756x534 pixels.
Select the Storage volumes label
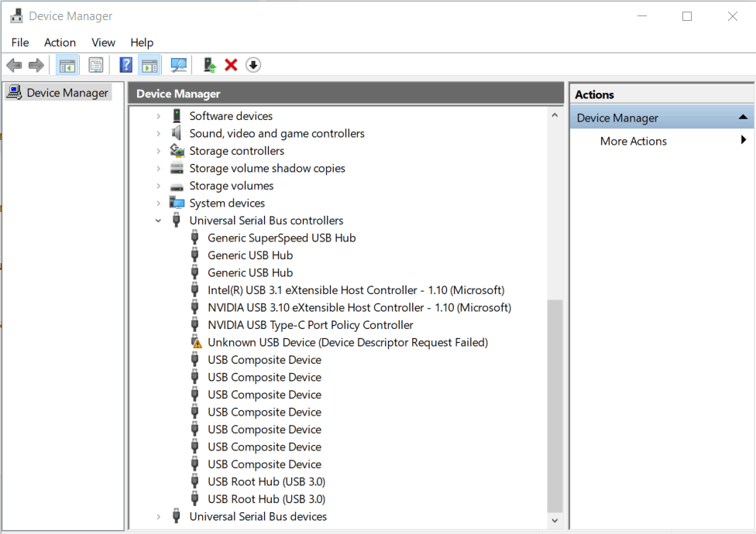232,186
